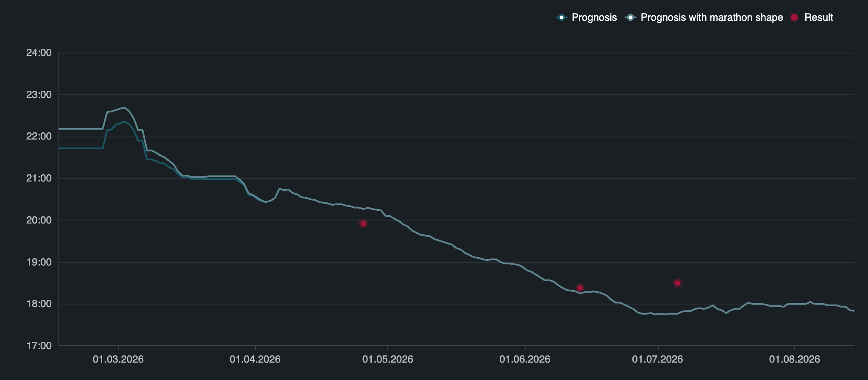
Task: Toggle the Prognosis series in legend
Action: (x=586, y=17)
